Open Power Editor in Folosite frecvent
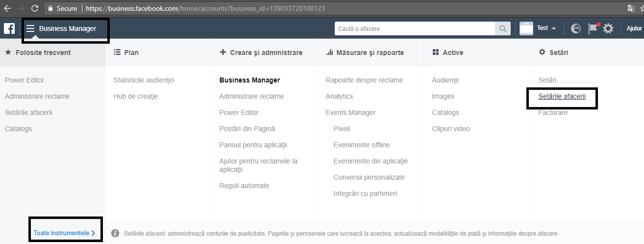 click(25, 80)
